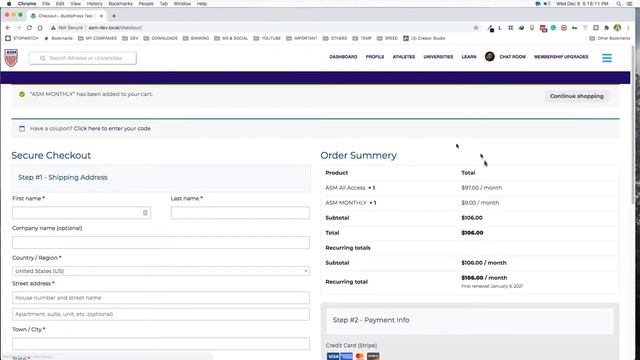Viewport: 640px width, 360px height.
Task: Open MEMBERSHIP UPGRADES page
Action: coord(561,57)
